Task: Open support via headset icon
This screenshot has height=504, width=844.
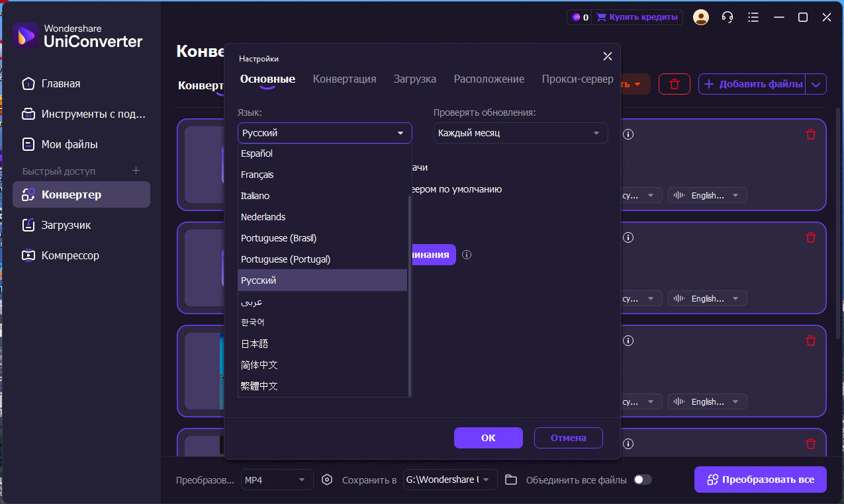Action: [727, 17]
